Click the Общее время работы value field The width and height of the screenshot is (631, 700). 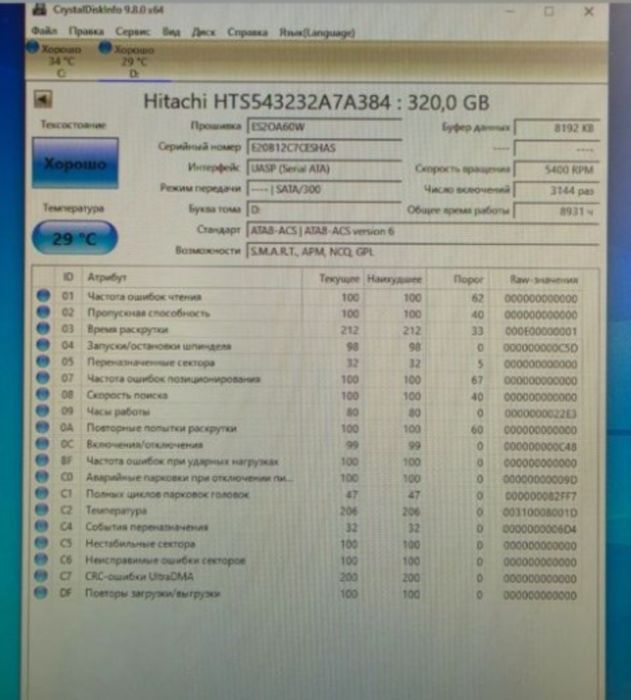click(x=556, y=211)
